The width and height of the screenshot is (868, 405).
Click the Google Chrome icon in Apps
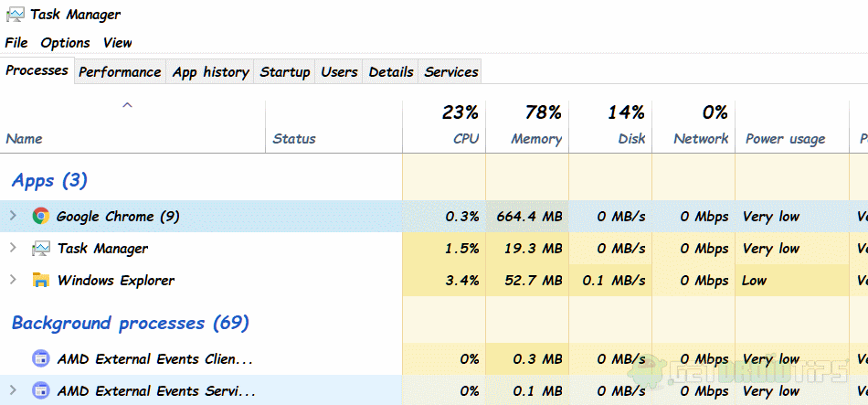coord(40,217)
